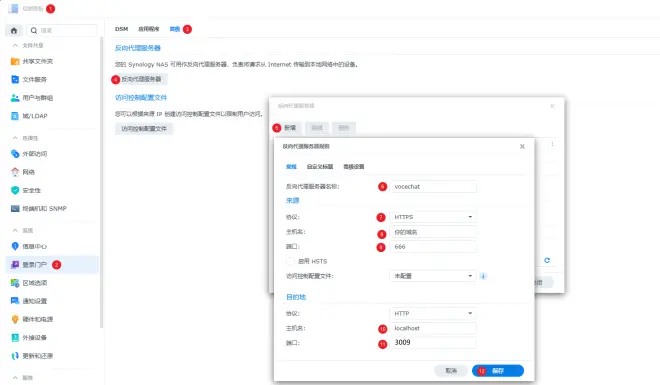
Task: Open 登录门户 (Login Portal) icon
Action: click(x=15, y=264)
